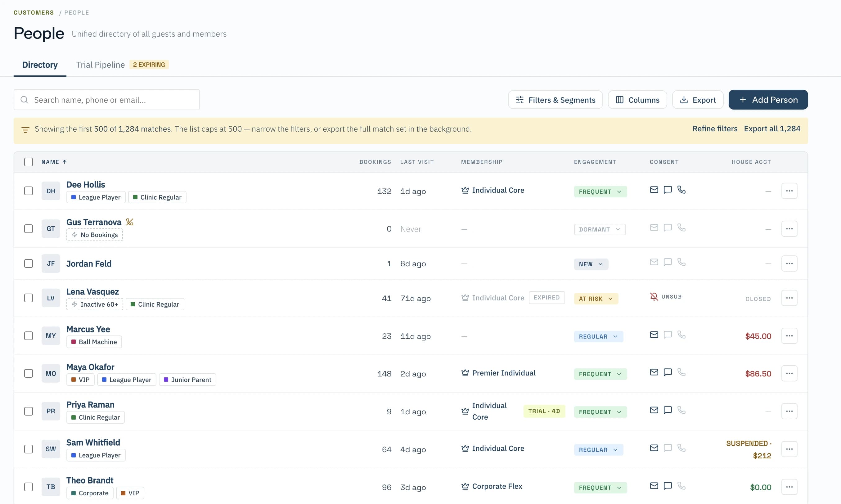Screen dimensions: 841x504
Task: Click the do-not-call icon beside Gus Terranova
Action: point(129,222)
